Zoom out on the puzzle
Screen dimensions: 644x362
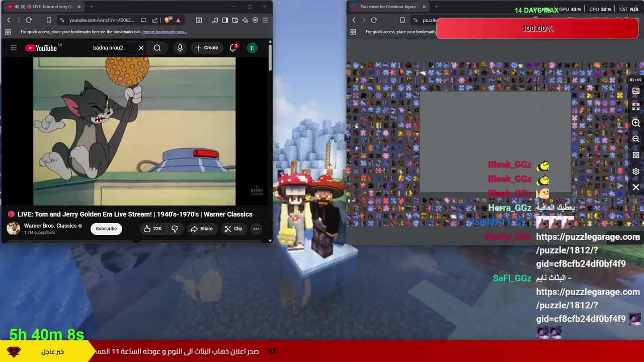pos(636,139)
